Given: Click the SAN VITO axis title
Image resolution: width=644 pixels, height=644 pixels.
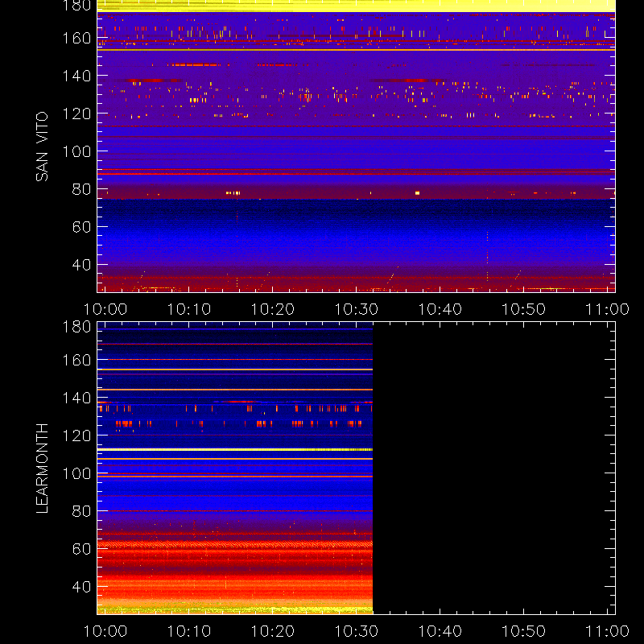Looking at the screenshot, I should [x=42, y=147].
